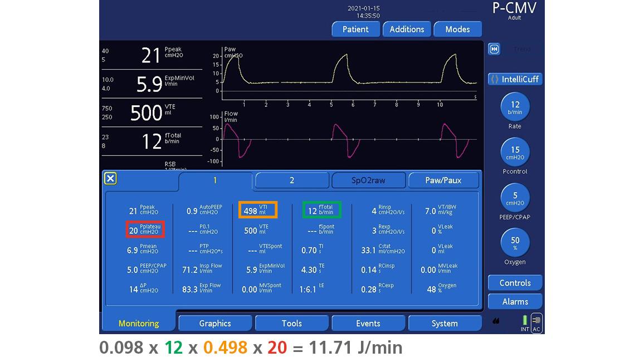Open the Additions window
Viewport: 644px width, 362px height.
point(407,29)
